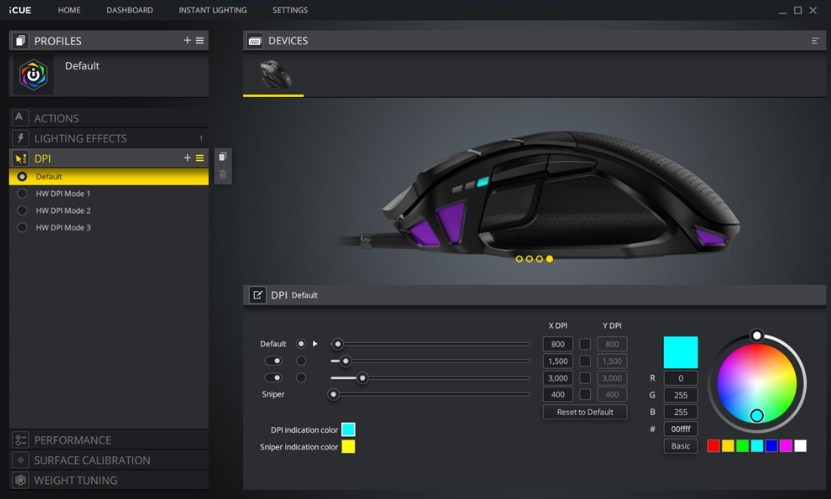The height and width of the screenshot is (499, 831).
Task: Click the R color value field
Action: pyautogui.click(x=680, y=378)
